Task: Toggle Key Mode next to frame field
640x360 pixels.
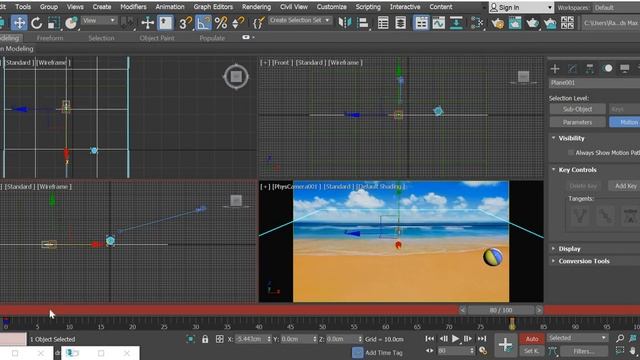Action: tap(430, 351)
